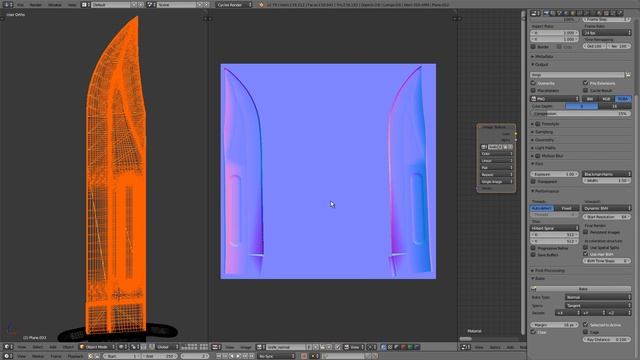This screenshot has height=360, width=640.
Task: Open the Blackman-Harris filter dropdown
Action: [x=607, y=174]
